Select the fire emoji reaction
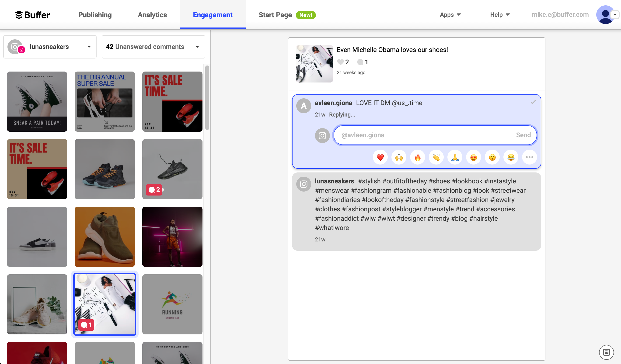Image resolution: width=621 pixels, height=364 pixels. click(417, 157)
